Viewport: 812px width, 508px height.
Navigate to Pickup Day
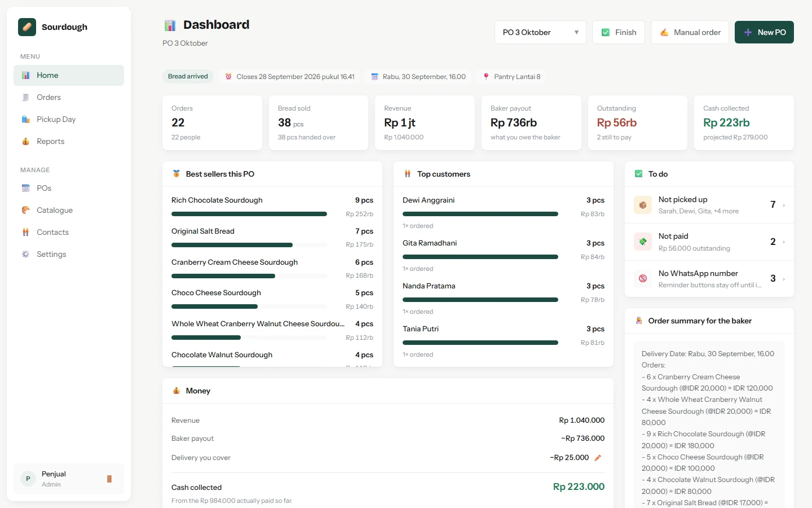tap(69, 119)
